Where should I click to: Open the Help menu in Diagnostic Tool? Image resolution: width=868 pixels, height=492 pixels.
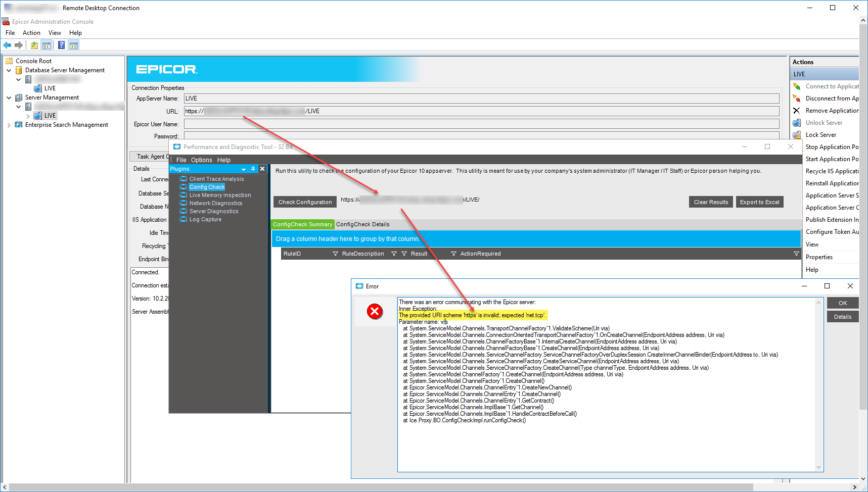click(224, 160)
